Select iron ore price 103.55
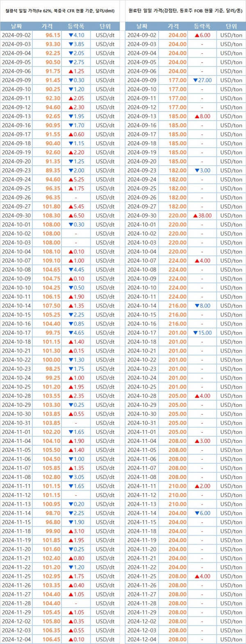This screenshot has height=644, width=246. (x=52, y=396)
